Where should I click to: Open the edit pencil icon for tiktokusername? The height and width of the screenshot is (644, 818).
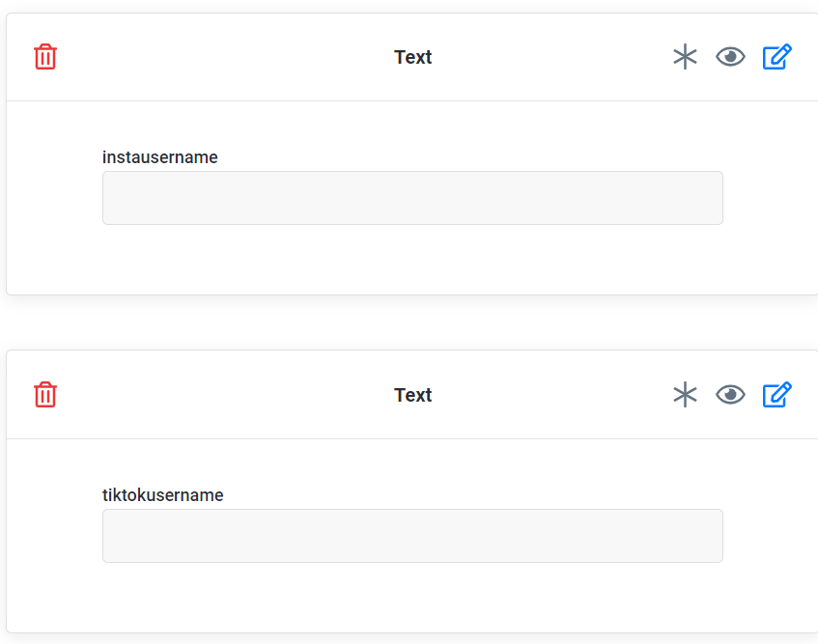[777, 394]
